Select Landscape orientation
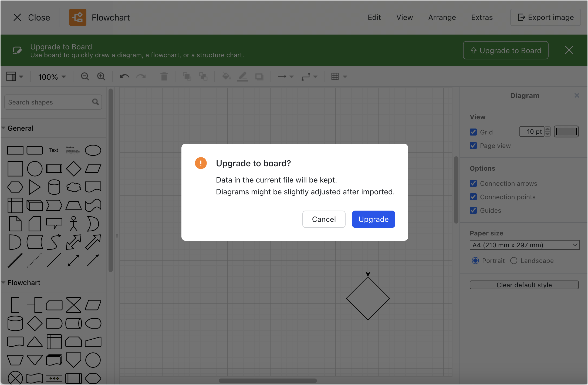This screenshot has width=588, height=385. [514, 261]
